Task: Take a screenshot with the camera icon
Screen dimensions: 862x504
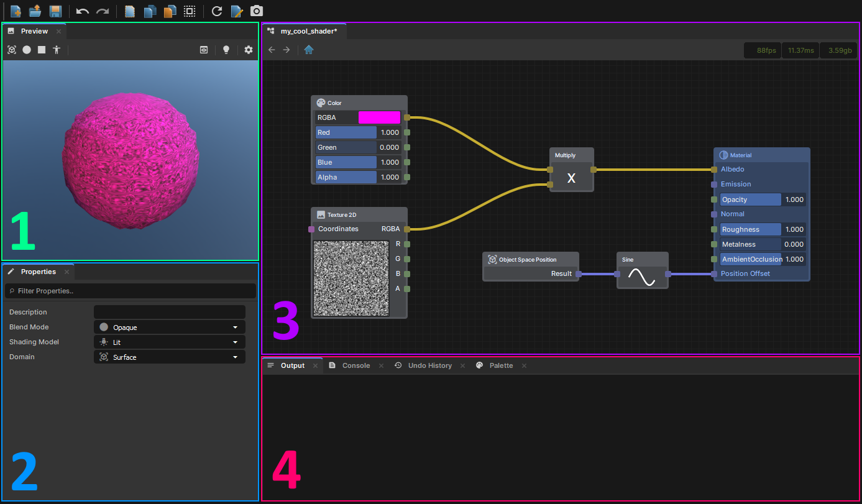Action: click(256, 11)
